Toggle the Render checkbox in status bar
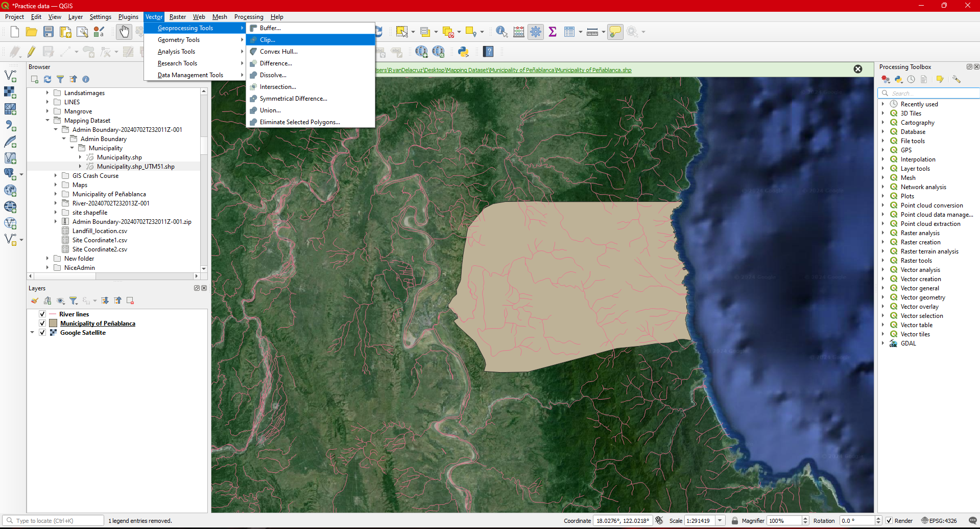Viewport: 980px width, 529px height. pos(889,520)
